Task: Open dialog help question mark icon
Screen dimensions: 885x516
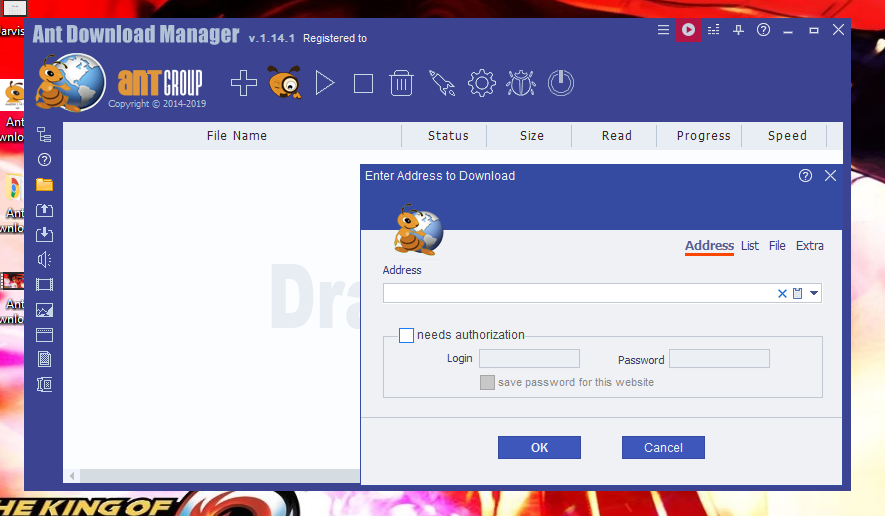Action: 805,176
